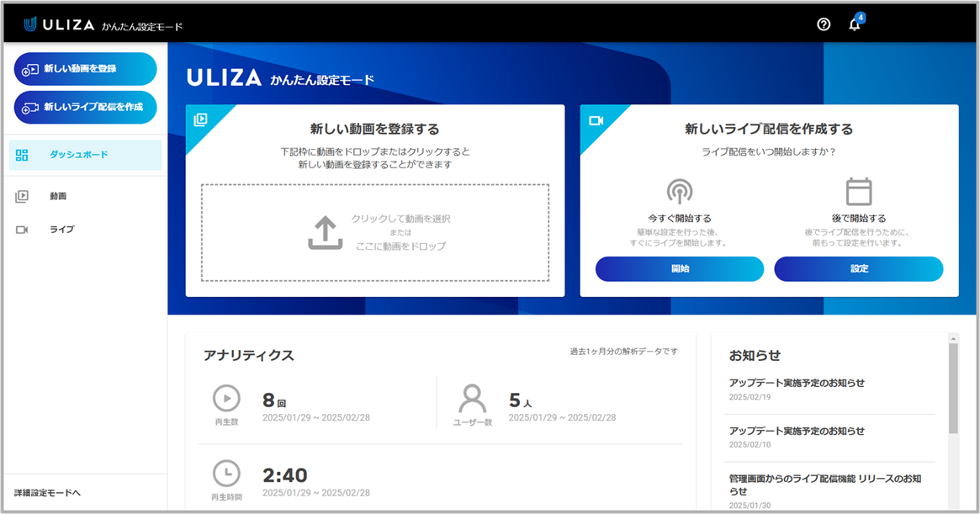Click the 2:40 playback time value
This screenshot has height=514, width=980.
click(x=285, y=475)
